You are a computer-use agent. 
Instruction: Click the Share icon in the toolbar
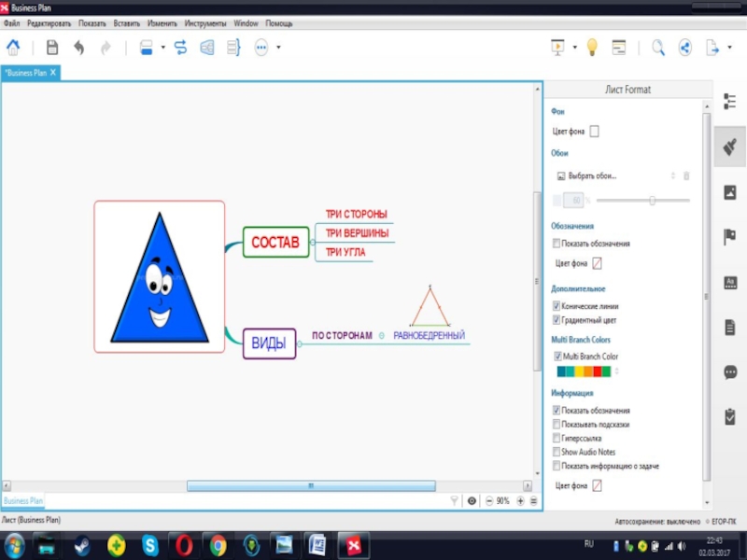(684, 48)
